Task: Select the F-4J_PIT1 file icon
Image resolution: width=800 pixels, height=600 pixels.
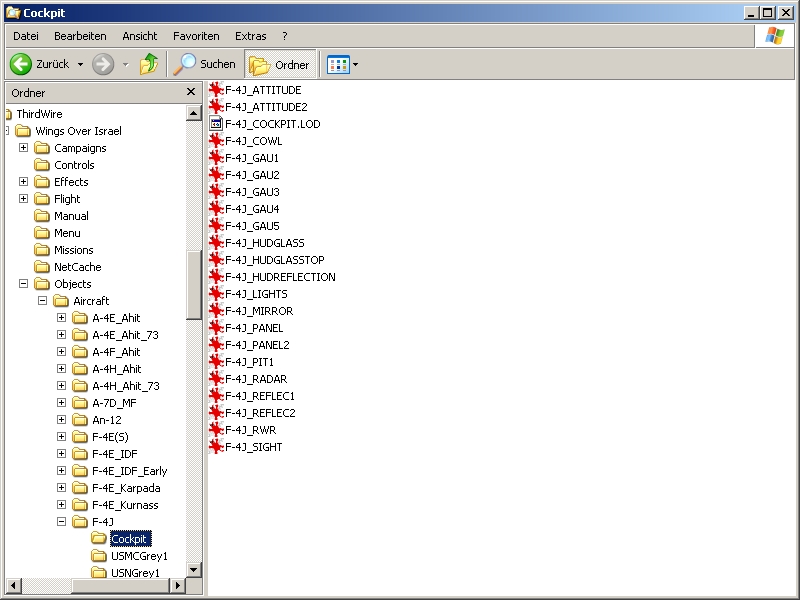Action: [216, 362]
